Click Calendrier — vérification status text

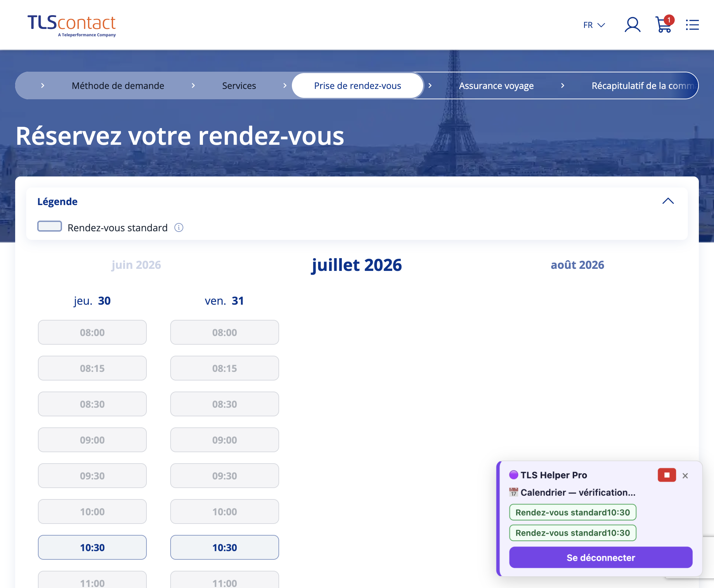pyautogui.click(x=578, y=492)
